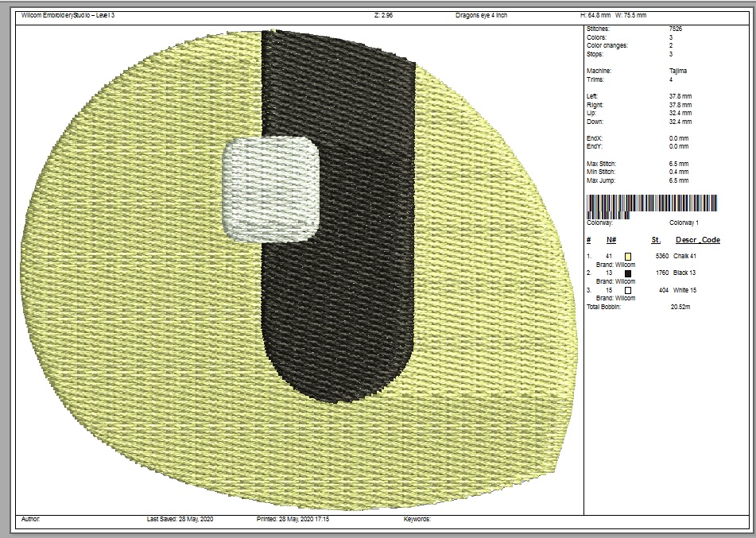Screen dimensions: 756x538
Task: Click the 'EndX:' value 0.0 mm
Action: [679, 138]
